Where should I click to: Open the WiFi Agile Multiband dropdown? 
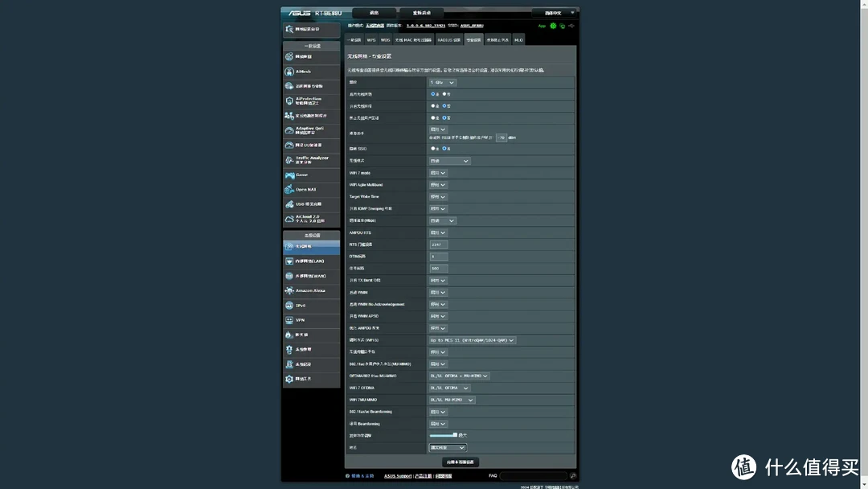[x=438, y=185]
